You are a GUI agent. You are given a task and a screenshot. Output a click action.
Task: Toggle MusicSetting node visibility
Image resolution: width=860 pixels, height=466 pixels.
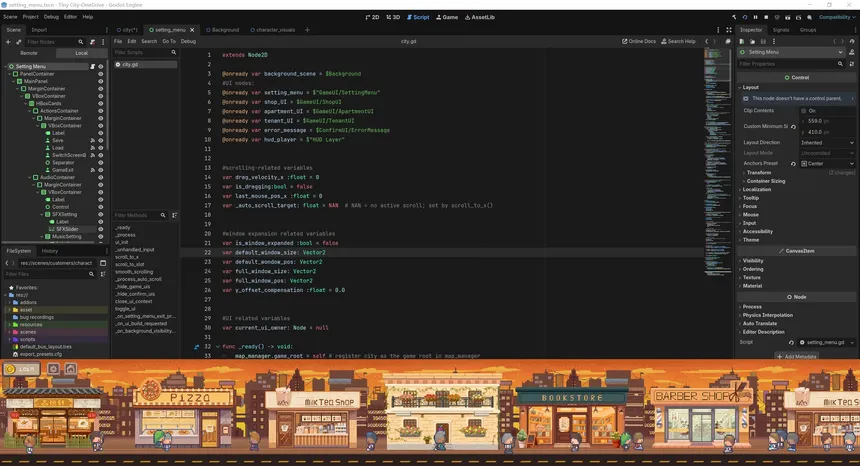tap(100, 237)
